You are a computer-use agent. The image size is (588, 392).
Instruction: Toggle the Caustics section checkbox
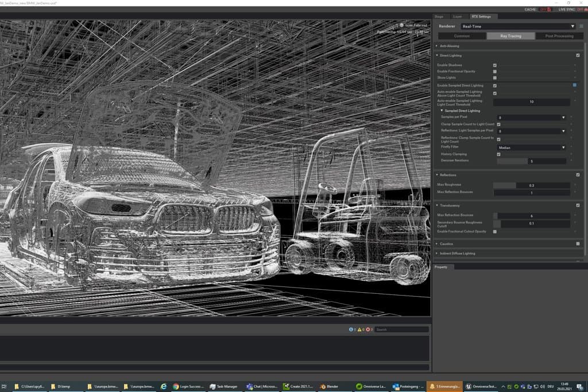578,243
